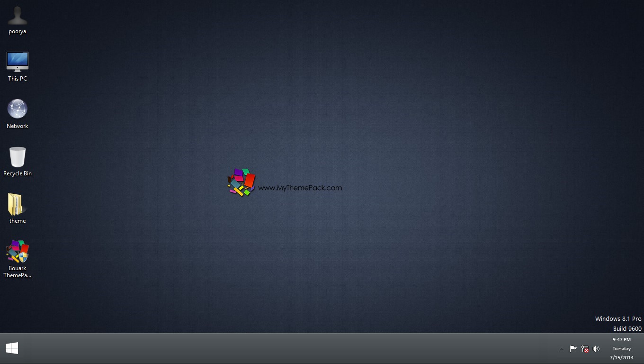Open the Start menu Windows logo
Viewport: 644px width, 364px height.
pos(12,348)
